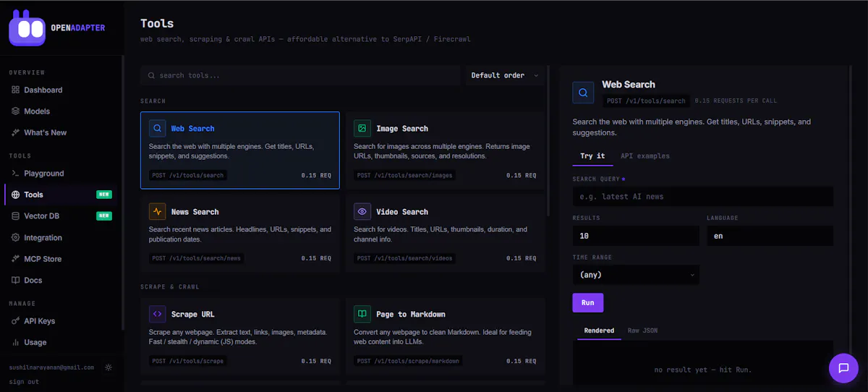Click the Language field showing en
This screenshot has width=868, height=392.
(770, 236)
